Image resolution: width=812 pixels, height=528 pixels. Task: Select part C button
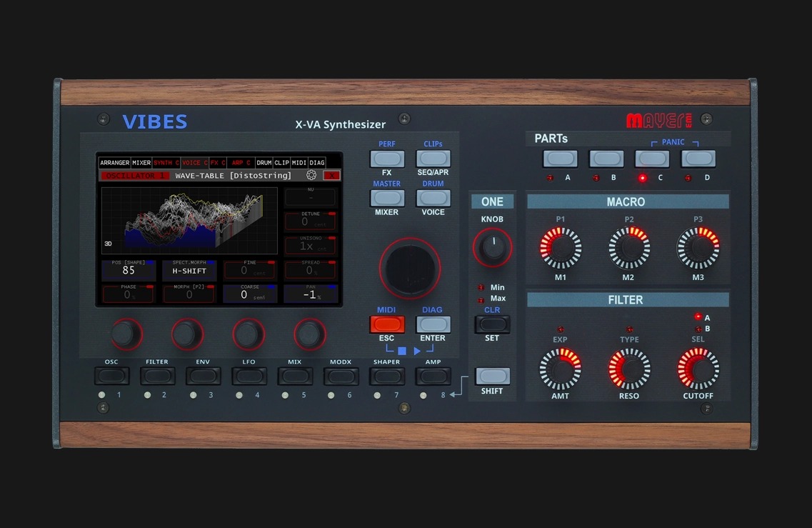(652, 159)
